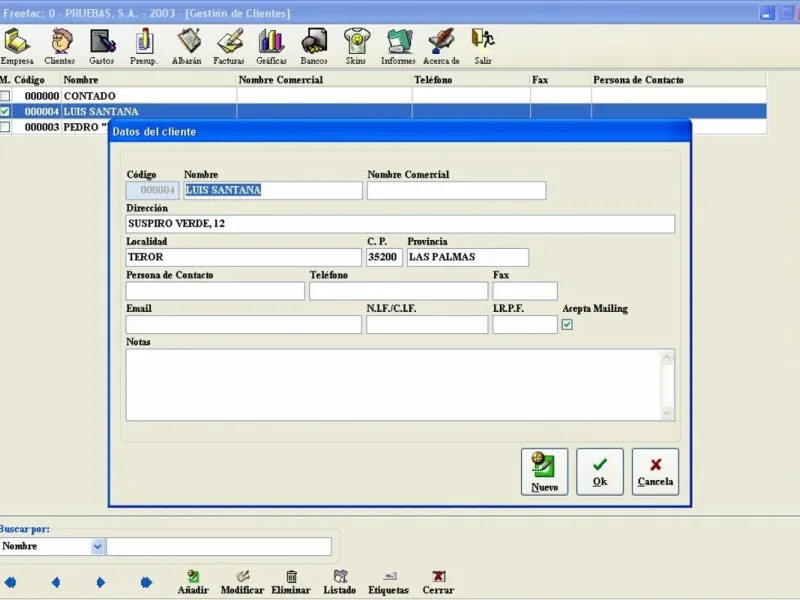Sort by the Teléfono column header
Image resolution: width=800 pixels, height=600 pixels.
470,80
